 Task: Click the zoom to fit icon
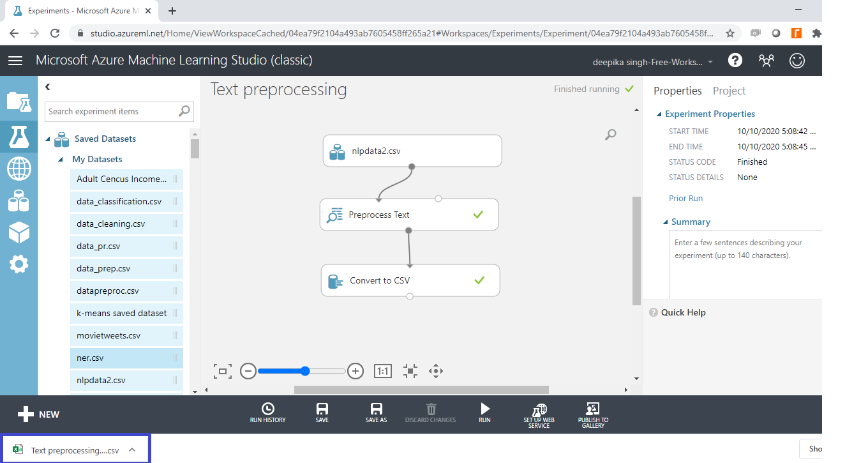point(223,371)
